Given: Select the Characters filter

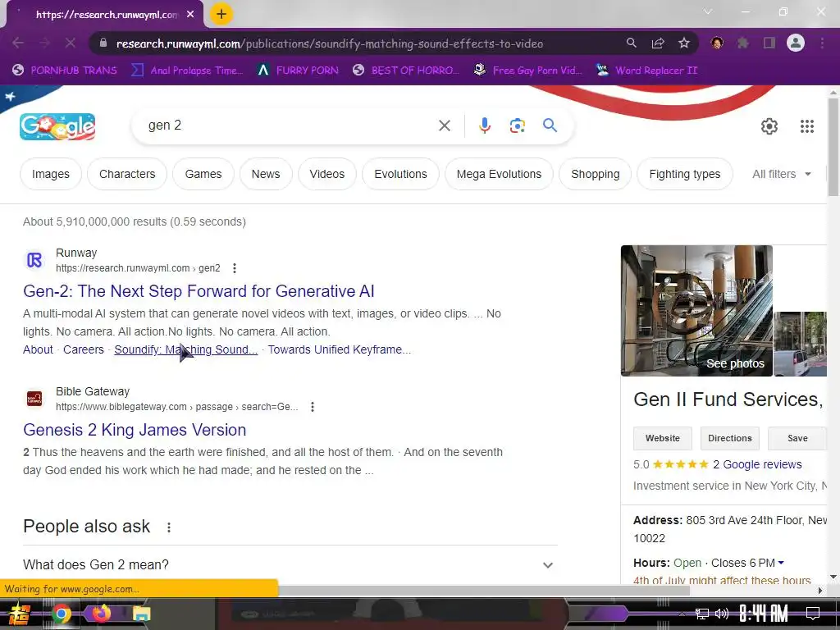Looking at the screenshot, I should click(x=127, y=174).
